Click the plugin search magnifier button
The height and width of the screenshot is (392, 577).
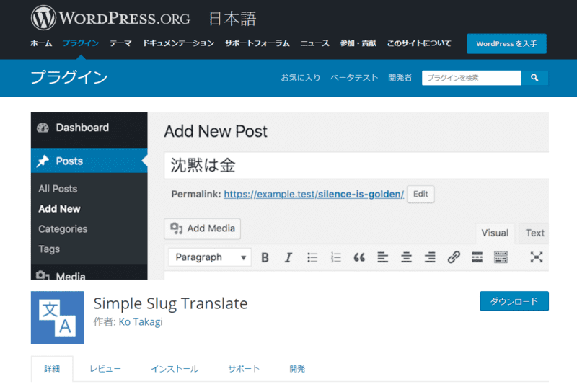tap(534, 78)
